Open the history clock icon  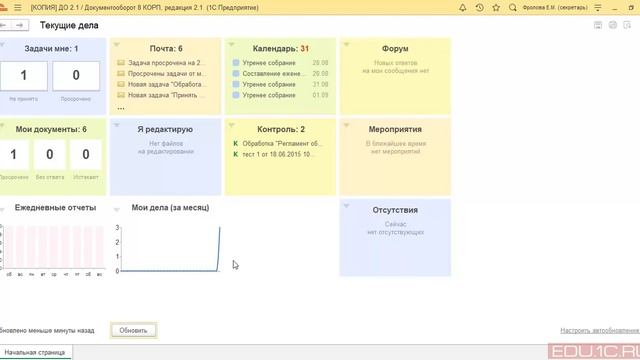click(x=480, y=7)
